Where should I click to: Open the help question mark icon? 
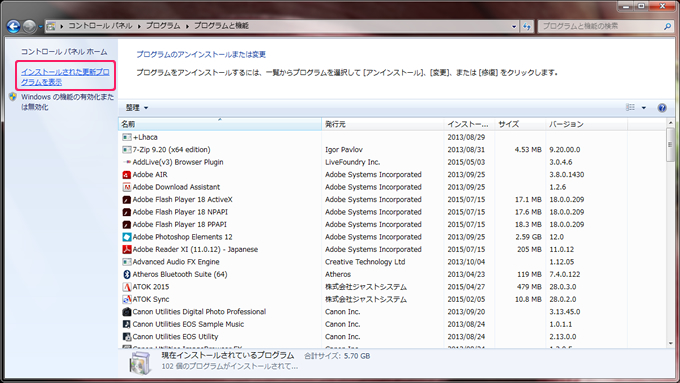[662, 108]
